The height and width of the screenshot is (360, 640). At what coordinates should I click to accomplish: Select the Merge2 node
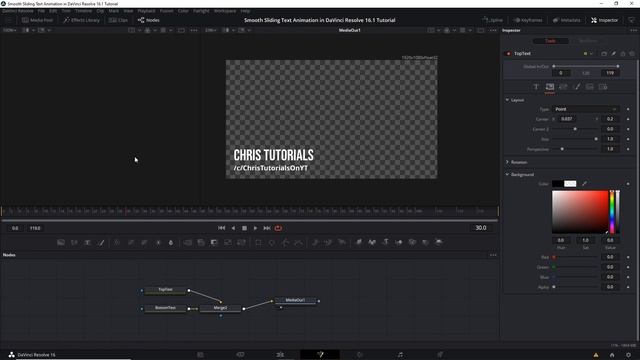[220, 308]
